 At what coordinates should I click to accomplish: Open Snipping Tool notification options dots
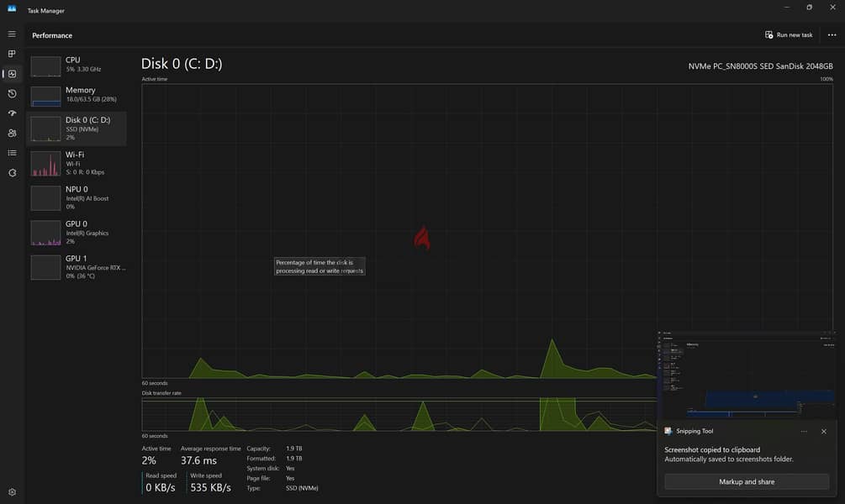click(804, 431)
